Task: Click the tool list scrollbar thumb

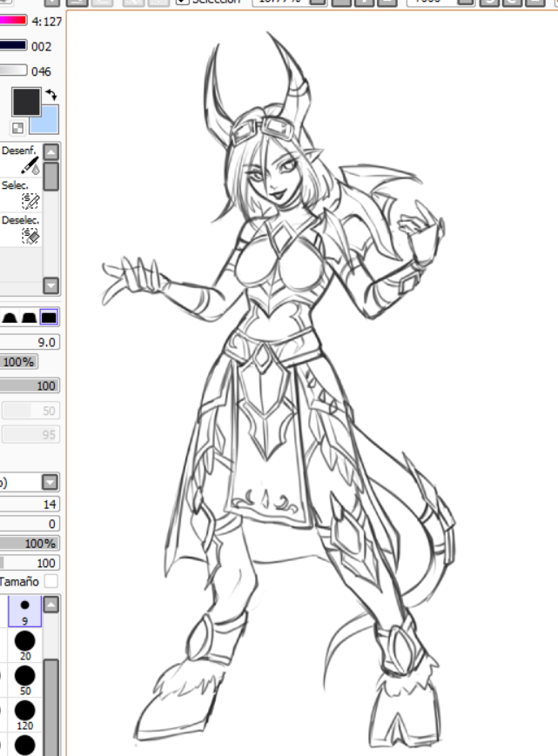Action: (51, 177)
